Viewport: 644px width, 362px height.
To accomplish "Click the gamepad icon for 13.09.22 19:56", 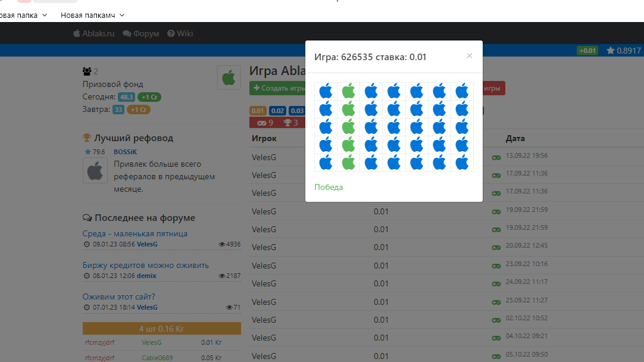I will click(496, 158).
